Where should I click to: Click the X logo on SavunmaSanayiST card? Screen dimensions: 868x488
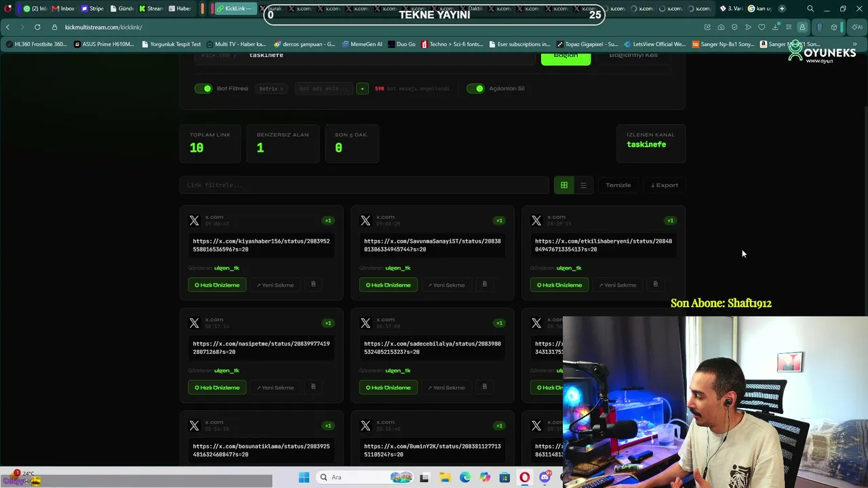[366, 220]
